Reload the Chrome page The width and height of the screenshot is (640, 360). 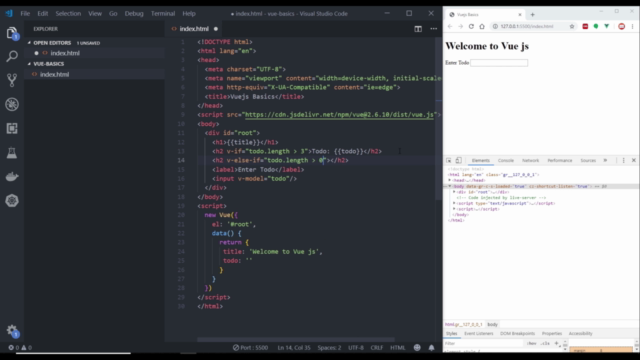471,27
